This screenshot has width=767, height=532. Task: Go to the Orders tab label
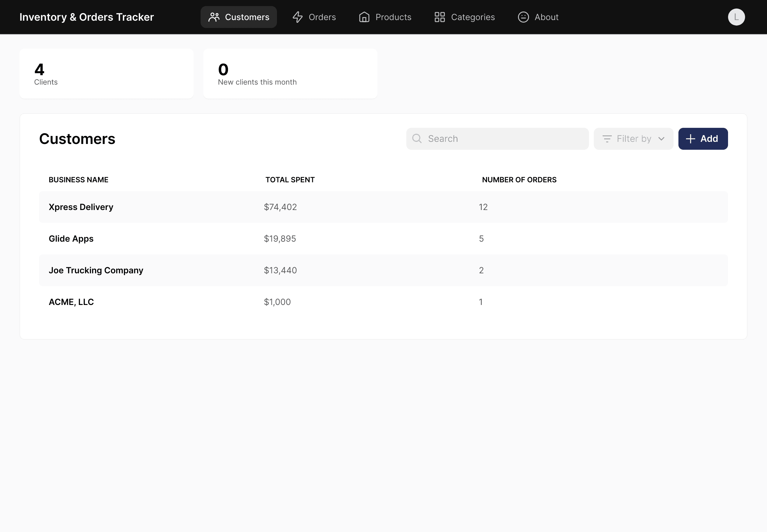tap(322, 17)
